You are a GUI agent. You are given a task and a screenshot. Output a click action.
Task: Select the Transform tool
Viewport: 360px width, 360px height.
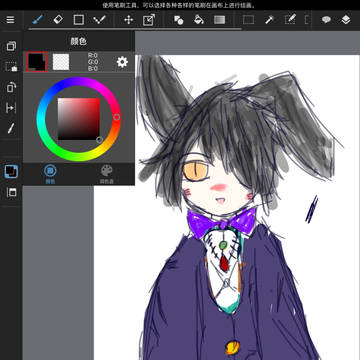pyautogui.click(x=148, y=20)
